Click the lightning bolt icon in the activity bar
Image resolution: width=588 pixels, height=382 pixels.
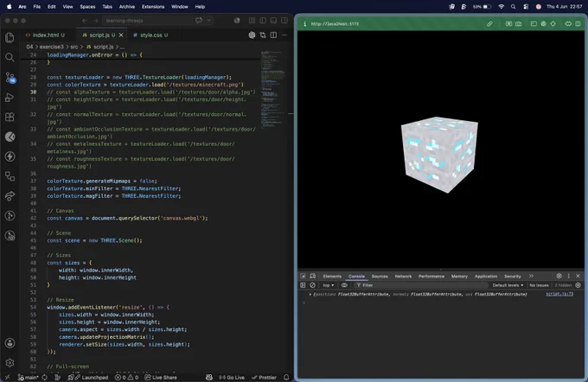tap(10, 156)
